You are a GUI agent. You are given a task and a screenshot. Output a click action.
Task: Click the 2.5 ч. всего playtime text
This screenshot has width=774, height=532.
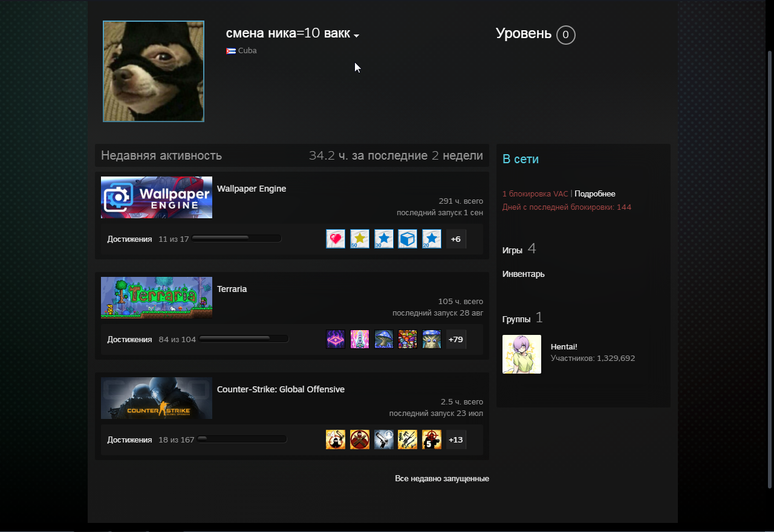[462, 402]
